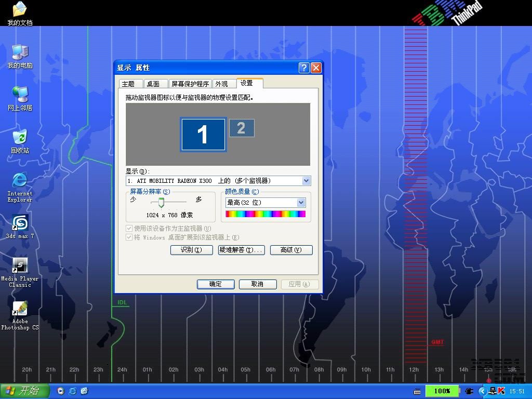Select the 3ds max 7 shortcut
Screen dimensions: 532x399
tap(20, 223)
